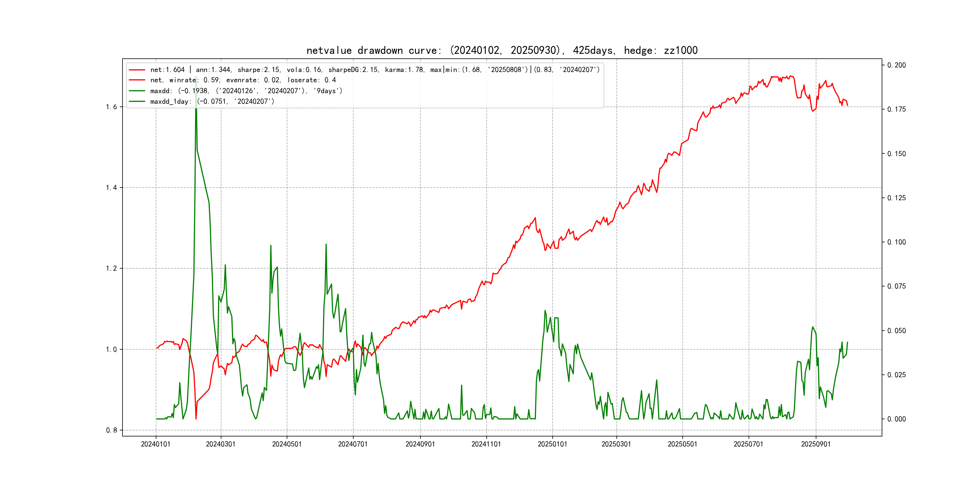This screenshot has width=980, height=490.
Task: Click the 0.200 right y-axis tick label
Action: pyautogui.click(x=896, y=65)
